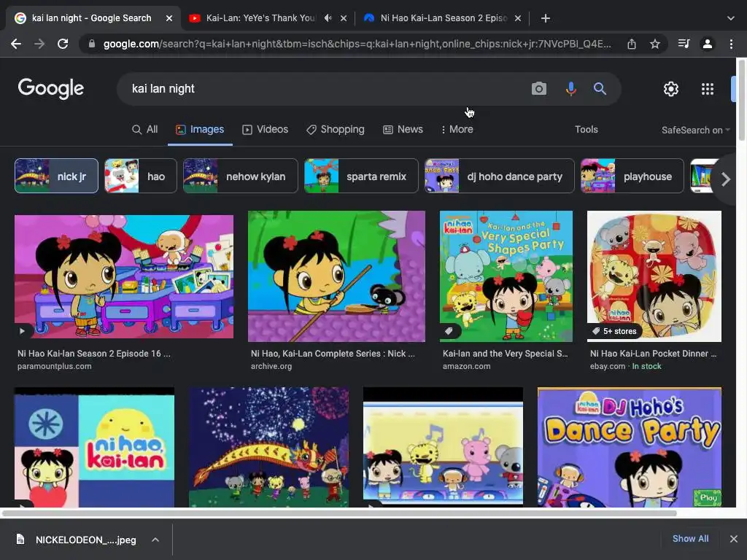Switch to Videos results
Image resolution: width=747 pixels, height=560 pixels.
(266, 130)
